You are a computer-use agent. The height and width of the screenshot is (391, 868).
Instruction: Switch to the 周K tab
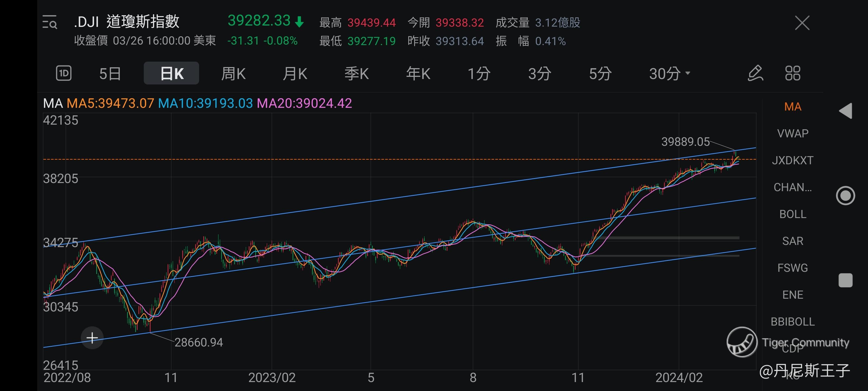tap(233, 74)
